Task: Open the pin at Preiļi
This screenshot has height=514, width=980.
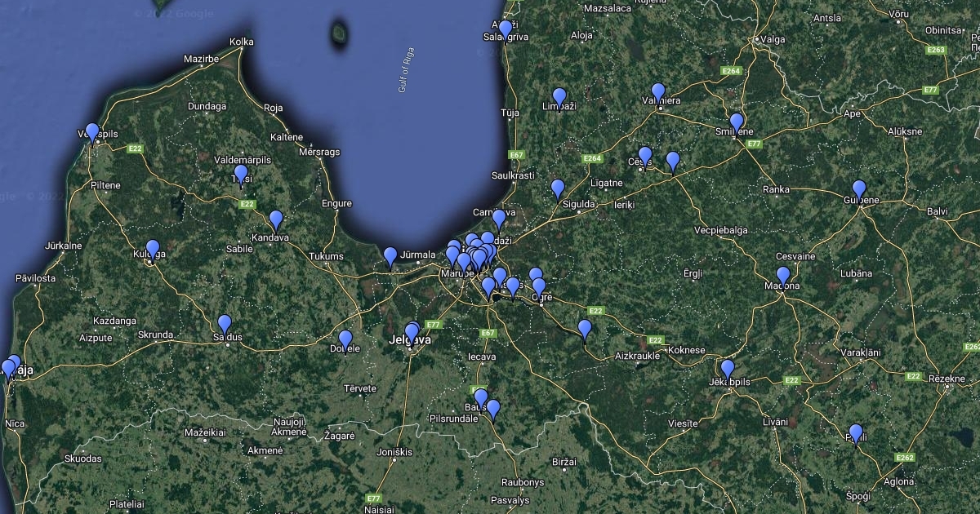Action: click(856, 433)
